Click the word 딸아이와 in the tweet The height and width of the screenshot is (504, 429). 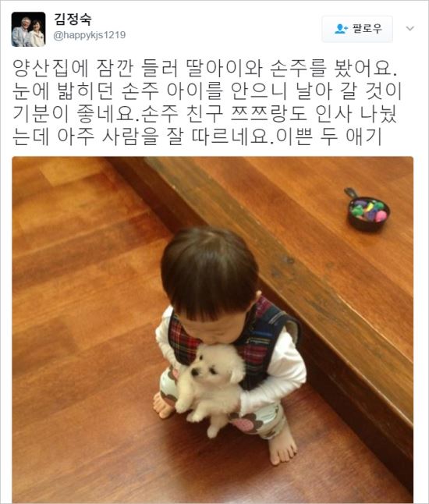tap(225, 69)
